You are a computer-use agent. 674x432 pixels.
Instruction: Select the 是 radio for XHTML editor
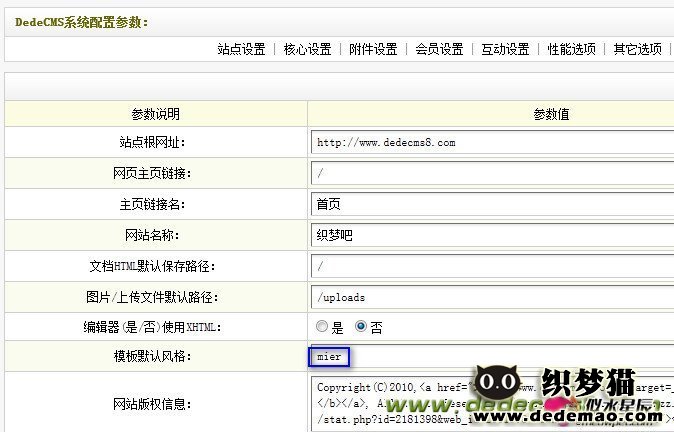pos(322,326)
